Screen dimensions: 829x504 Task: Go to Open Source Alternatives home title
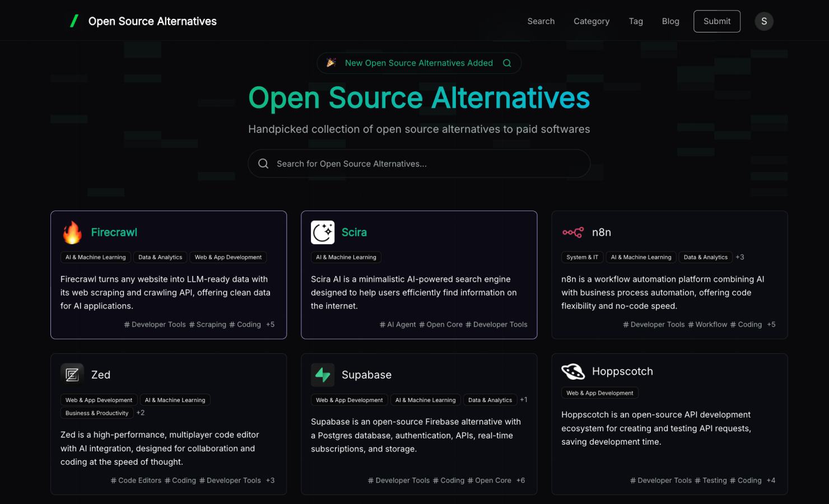click(x=152, y=21)
